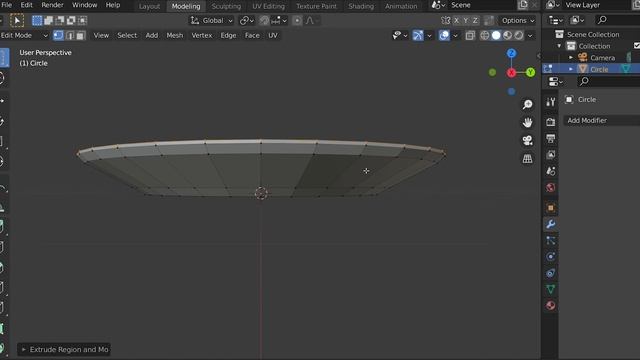Viewport: 640px width, 360px height.
Task: Switch to Layout workspace tab
Action: [149, 6]
